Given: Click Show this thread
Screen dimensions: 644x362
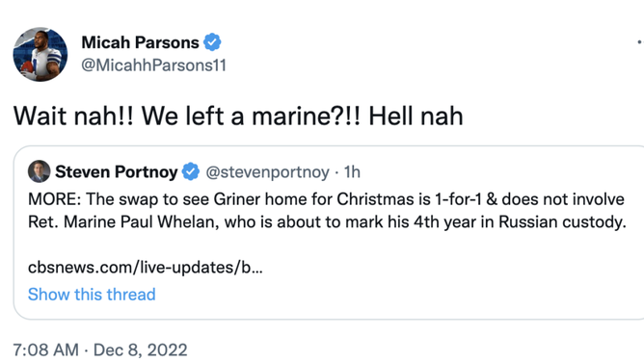Looking at the screenshot, I should 92,295.
